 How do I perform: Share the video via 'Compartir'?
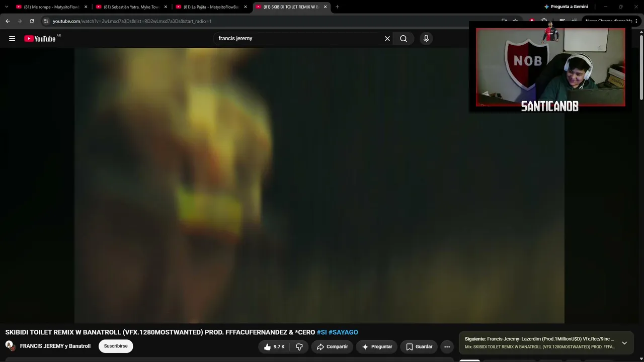(x=332, y=347)
